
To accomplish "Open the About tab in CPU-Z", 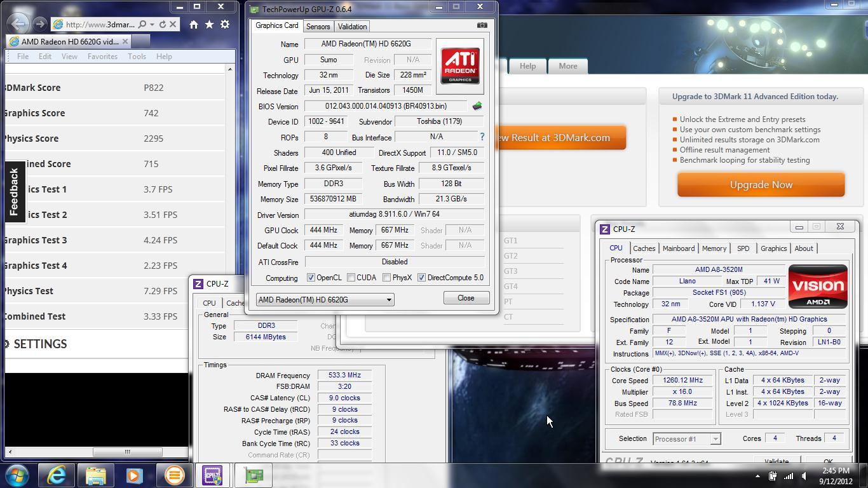I will pyautogui.click(x=803, y=248).
